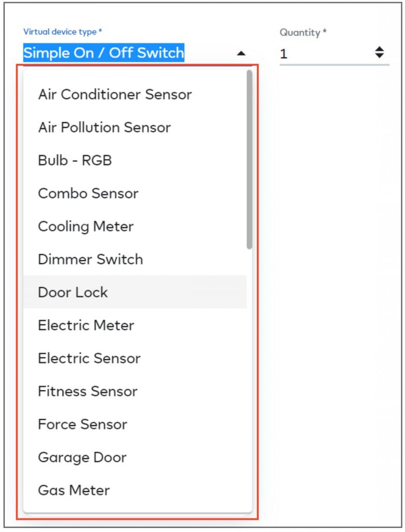Increment the Quantity value with the up arrow
Viewport: 405px width, 532px height.
pyautogui.click(x=381, y=48)
